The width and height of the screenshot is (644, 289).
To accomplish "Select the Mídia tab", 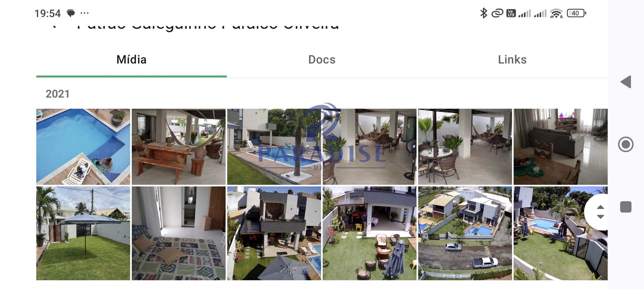I will (131, 60).
